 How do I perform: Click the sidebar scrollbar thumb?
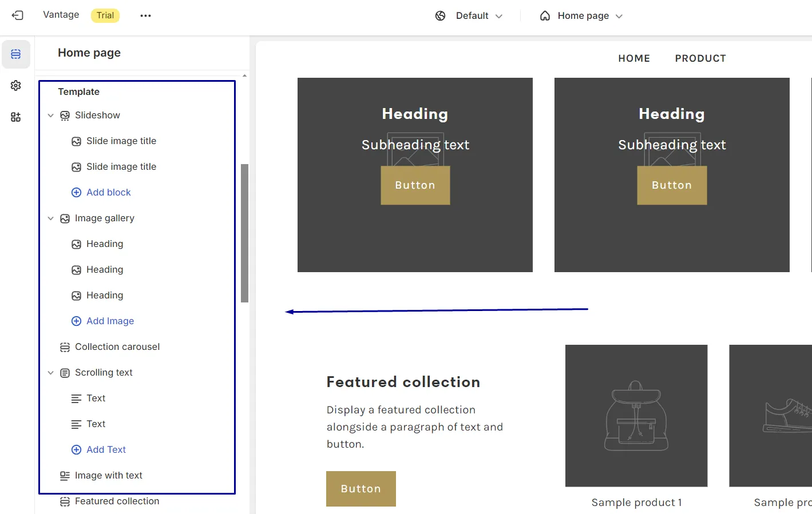tap(245, 233)
